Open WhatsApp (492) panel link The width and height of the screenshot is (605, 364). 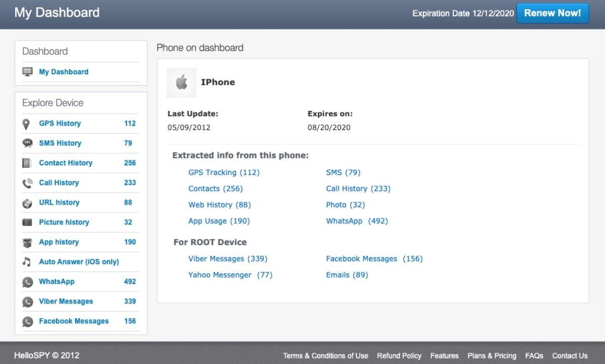click(x=357, y=221)
